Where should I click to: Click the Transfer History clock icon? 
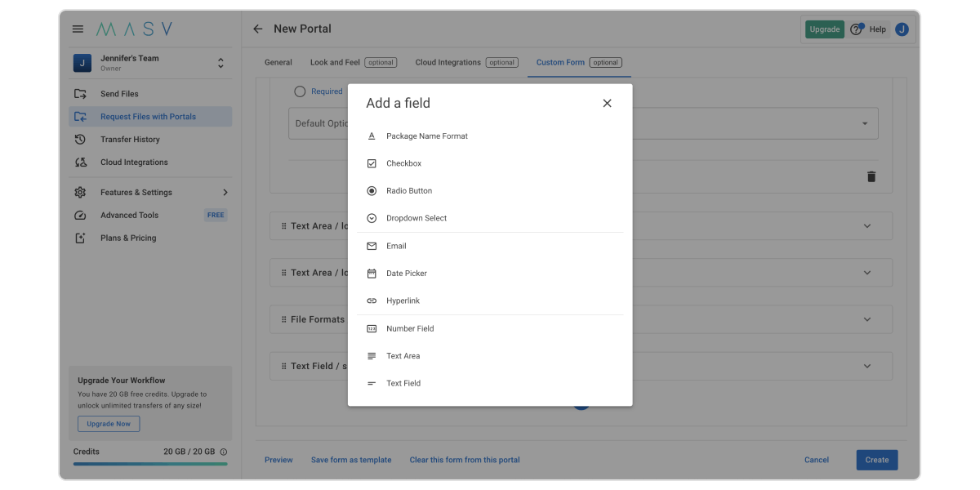(x=80, y=140)
